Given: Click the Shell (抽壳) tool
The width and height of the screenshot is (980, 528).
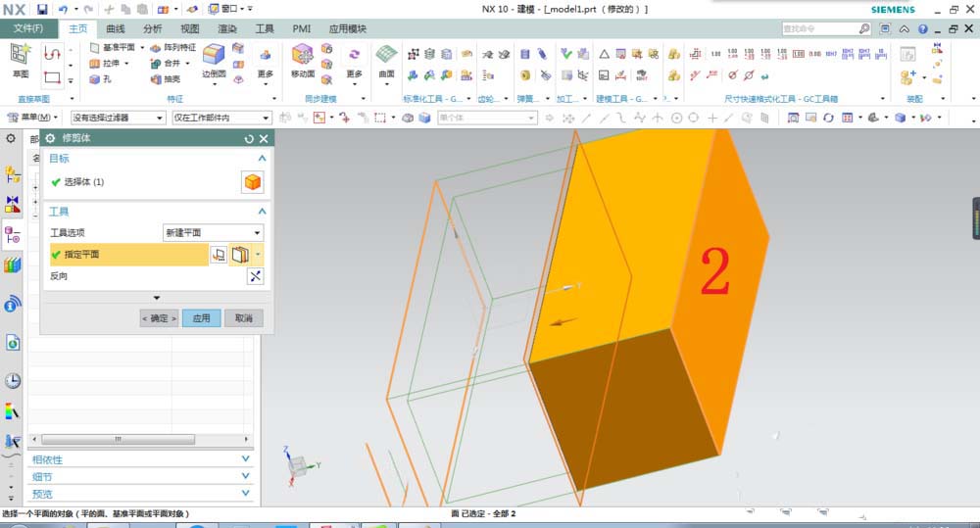Looking at the screenshot, I should [x=166, y=79].
